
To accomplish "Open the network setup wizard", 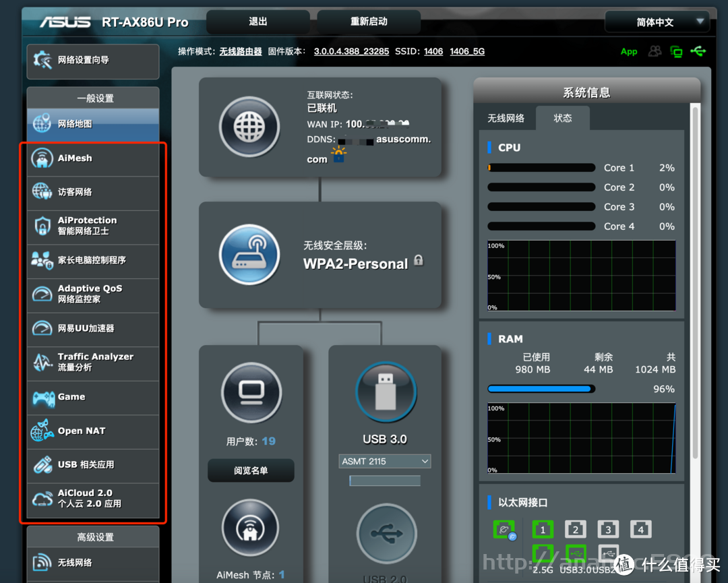I will 93,61.
